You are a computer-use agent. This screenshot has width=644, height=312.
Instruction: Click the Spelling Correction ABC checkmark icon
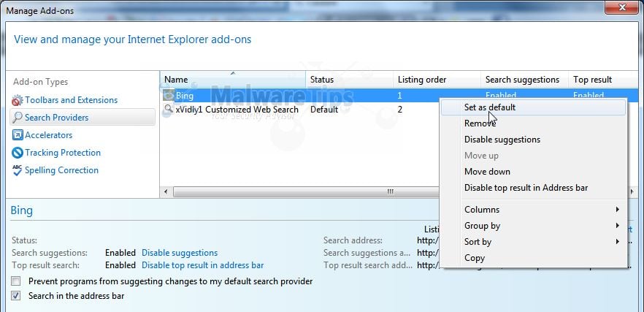tap(18, 170)
